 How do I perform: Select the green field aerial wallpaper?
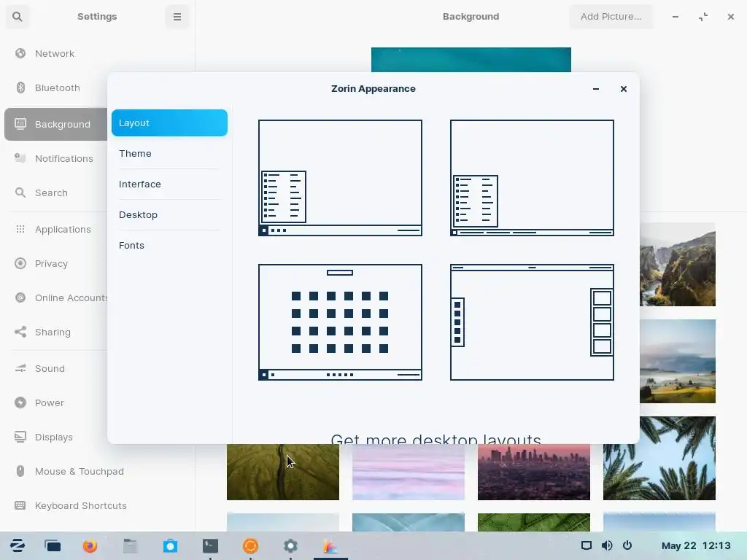(x=283, y=472)
